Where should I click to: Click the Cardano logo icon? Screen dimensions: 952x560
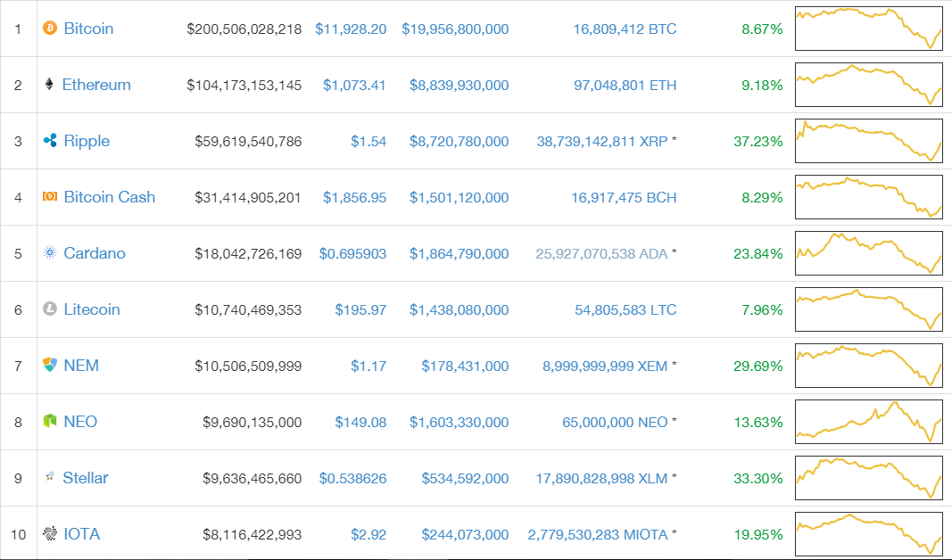tap(50, 252)
